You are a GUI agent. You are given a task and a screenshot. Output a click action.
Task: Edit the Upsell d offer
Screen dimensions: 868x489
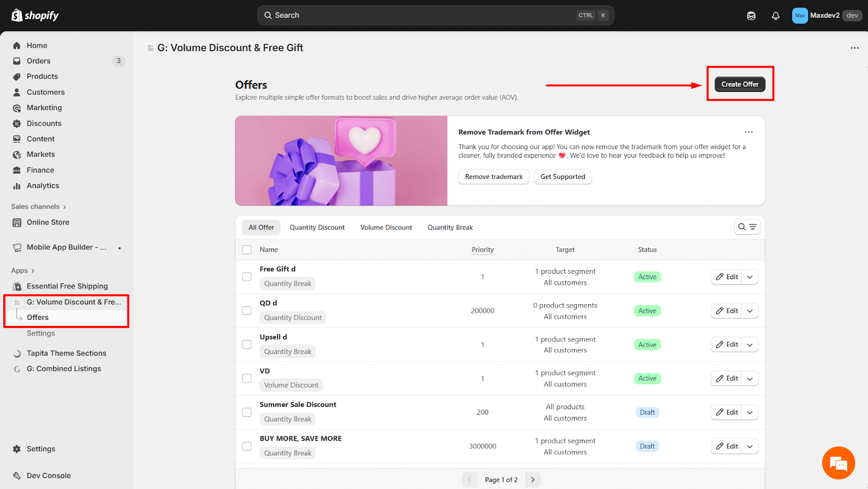726,345
